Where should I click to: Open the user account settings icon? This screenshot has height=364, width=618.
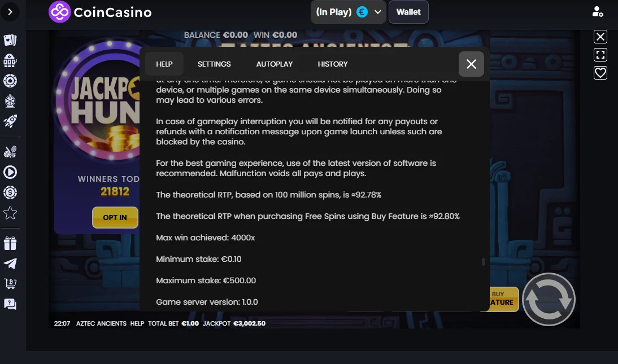click(598, 12)
